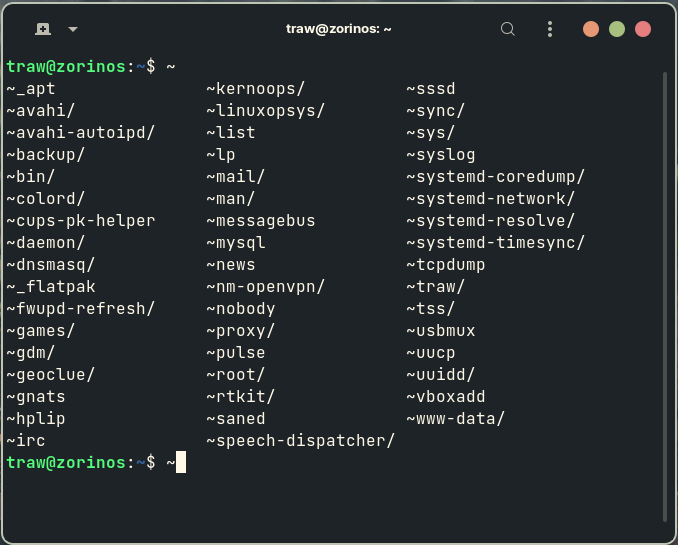Click the ~cups-pk-helper entry
This screenshot has height=545, width=678.
(81, 221)
